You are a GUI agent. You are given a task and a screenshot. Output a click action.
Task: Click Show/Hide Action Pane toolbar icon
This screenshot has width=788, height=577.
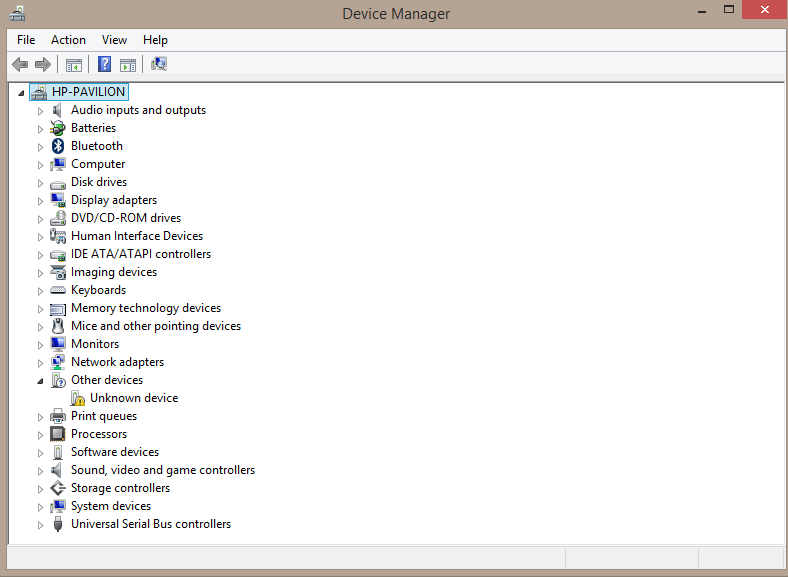click(x=128, y=64)
